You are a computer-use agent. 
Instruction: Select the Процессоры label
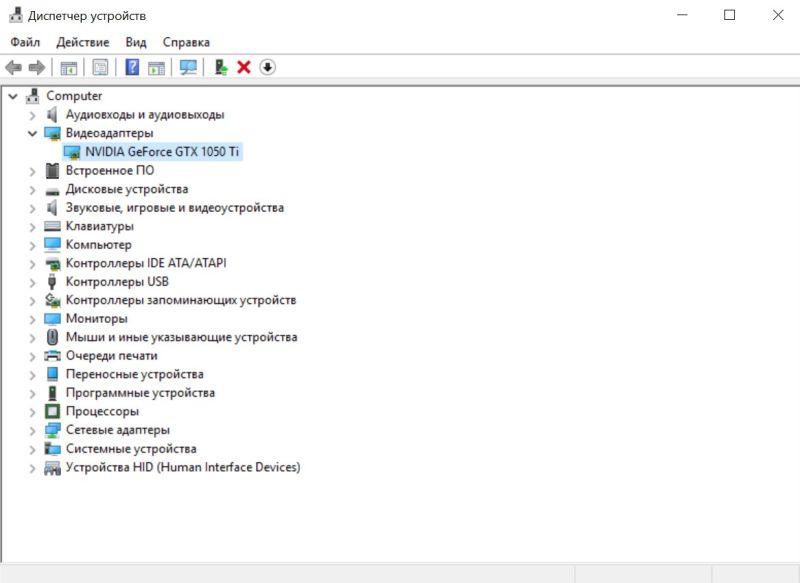tap(102, 411)
